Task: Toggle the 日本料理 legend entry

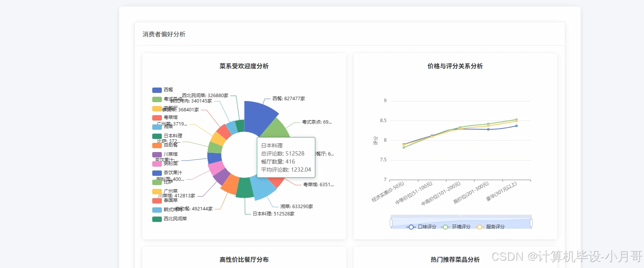Action: [x=167, y=136]
